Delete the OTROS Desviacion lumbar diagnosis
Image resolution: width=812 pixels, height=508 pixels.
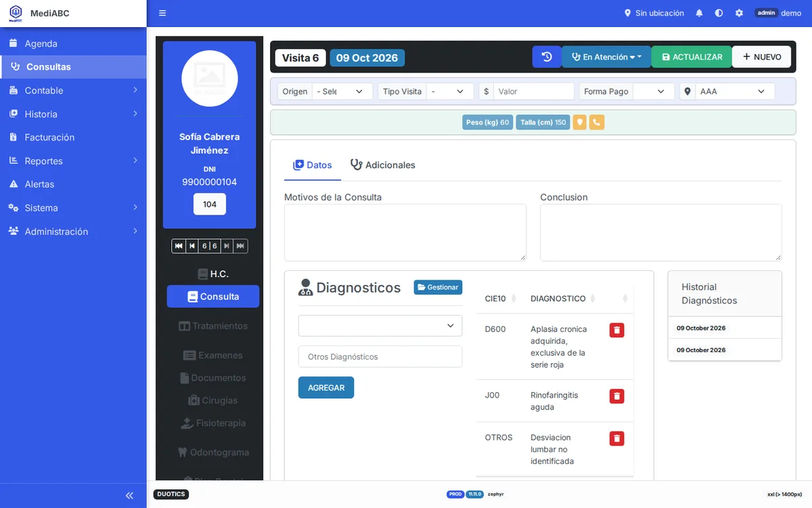pos(616,438)
